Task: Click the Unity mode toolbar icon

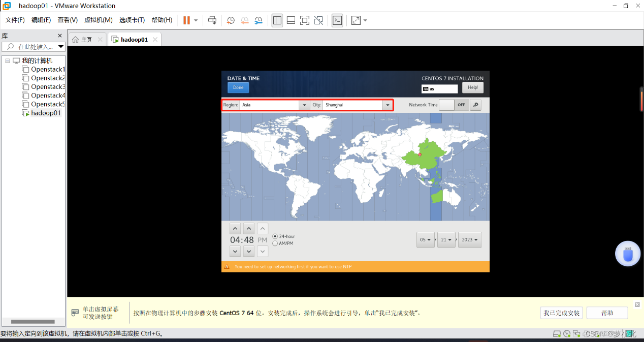Action: 318,20
